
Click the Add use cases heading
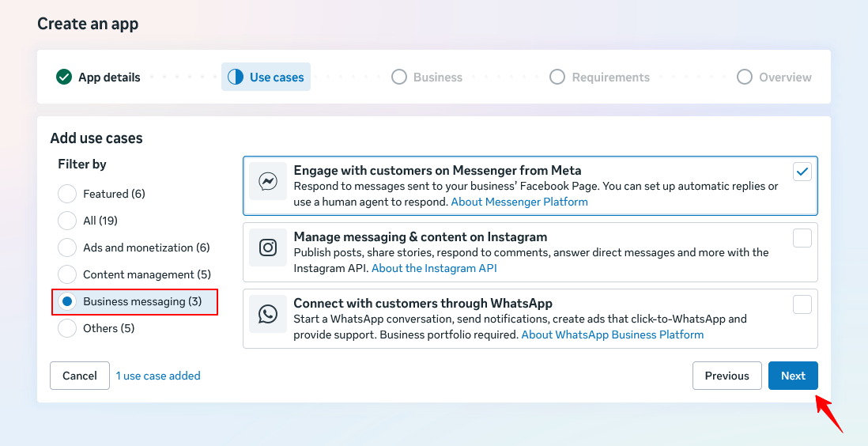[96, 138]
